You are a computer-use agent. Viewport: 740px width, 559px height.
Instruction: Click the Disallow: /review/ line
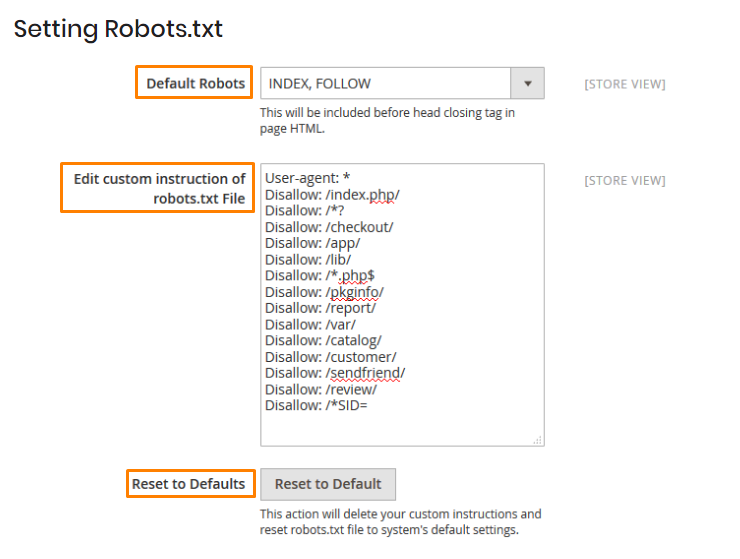(321, 390)
